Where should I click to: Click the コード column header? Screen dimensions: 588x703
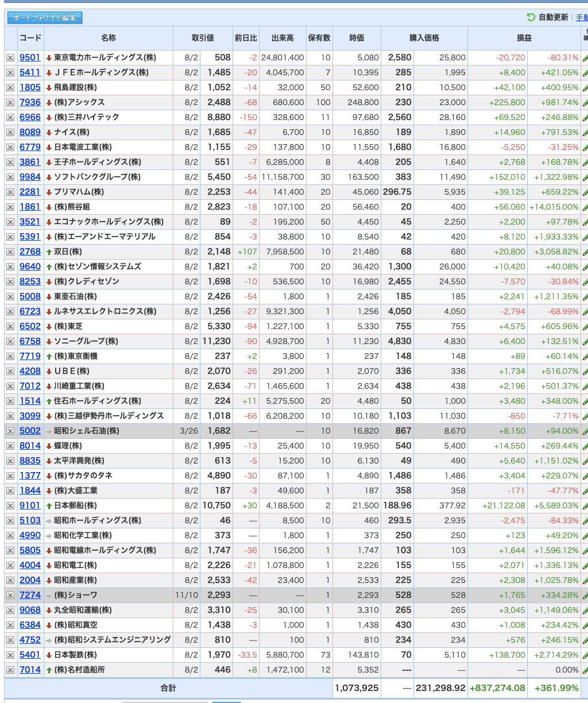coord(30,38)
